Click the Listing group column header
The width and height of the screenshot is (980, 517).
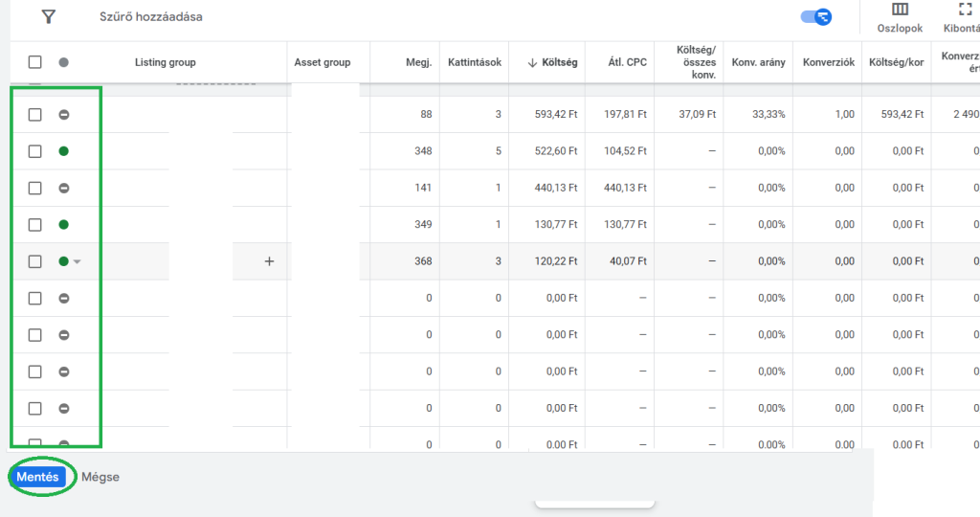click(x=165, y=62)
